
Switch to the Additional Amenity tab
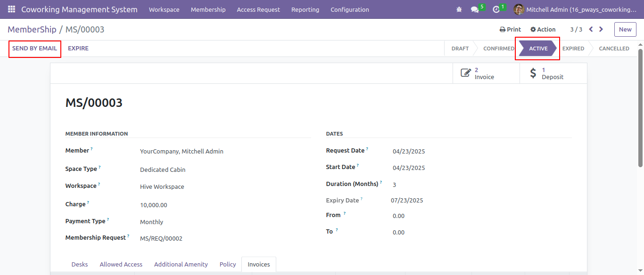click(181, 264)
